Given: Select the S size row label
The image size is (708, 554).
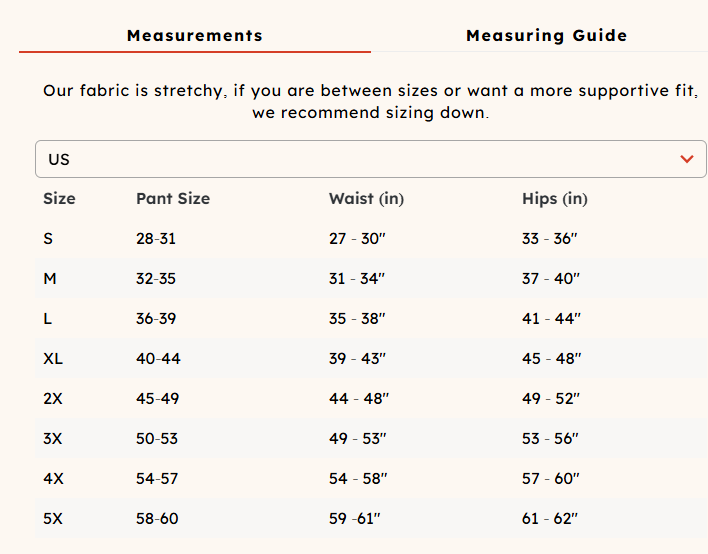Looking at the screenshot, I should 48,239.
